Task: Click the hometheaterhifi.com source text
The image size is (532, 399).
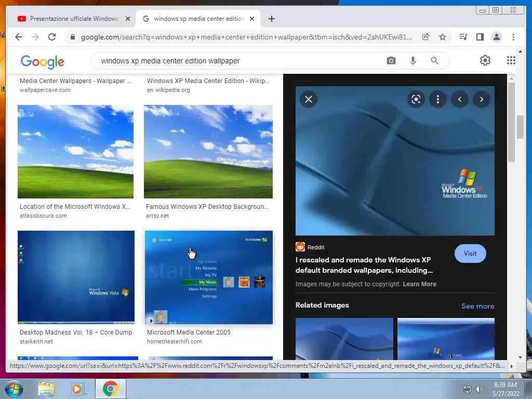Action: pos(175,341)
